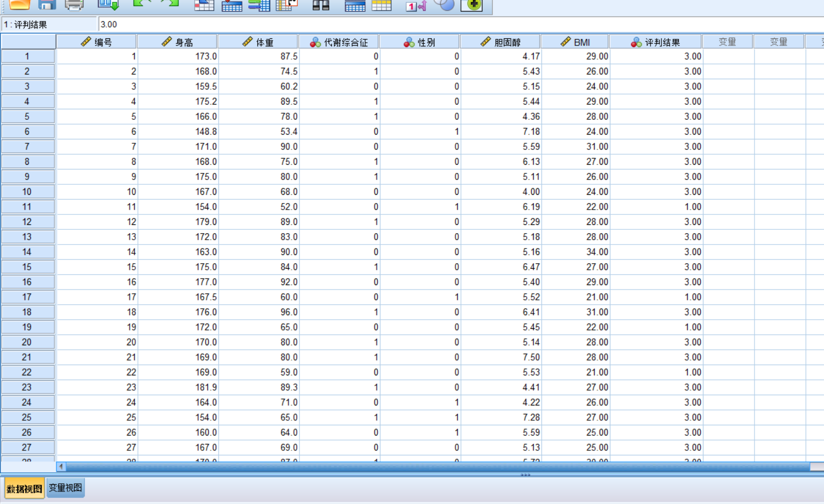Open the Go to variable tool
Screen dimensions: 824x504
point(232,5)
